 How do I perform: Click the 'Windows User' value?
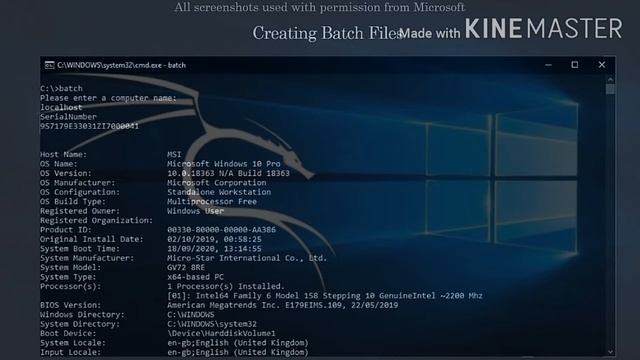(196, 211)
